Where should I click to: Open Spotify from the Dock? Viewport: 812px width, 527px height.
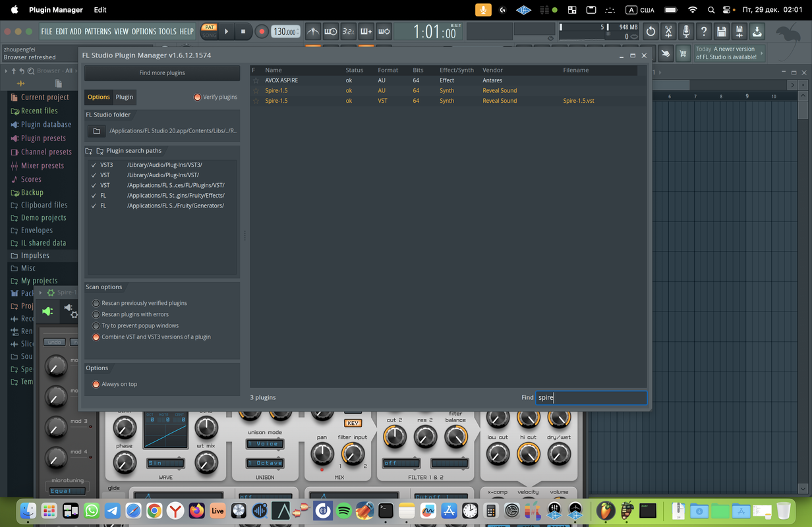(344, 511)
